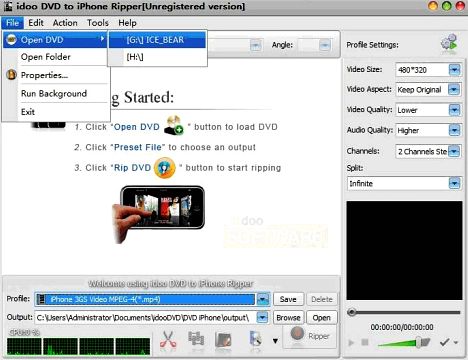Click the Open DVD disc icon in instructions
Viewport: 468px width, 360px height.
[x=173, y=126]
